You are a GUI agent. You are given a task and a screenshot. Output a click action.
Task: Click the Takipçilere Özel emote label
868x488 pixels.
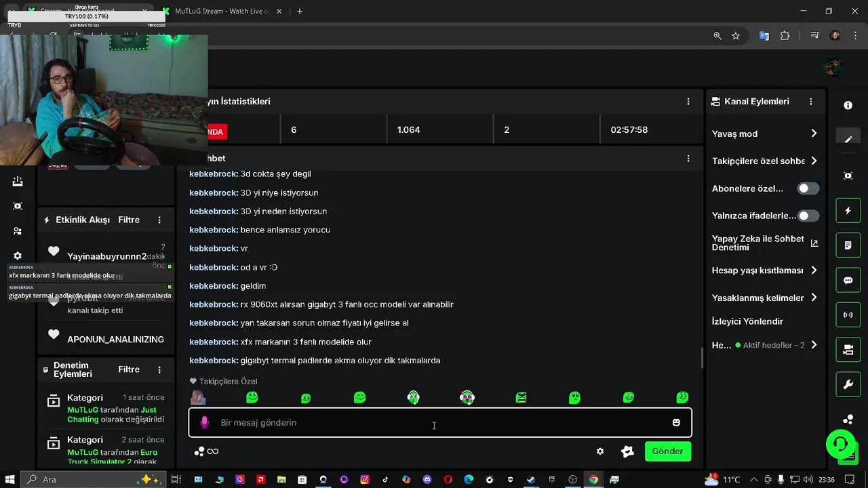point(223,382)
